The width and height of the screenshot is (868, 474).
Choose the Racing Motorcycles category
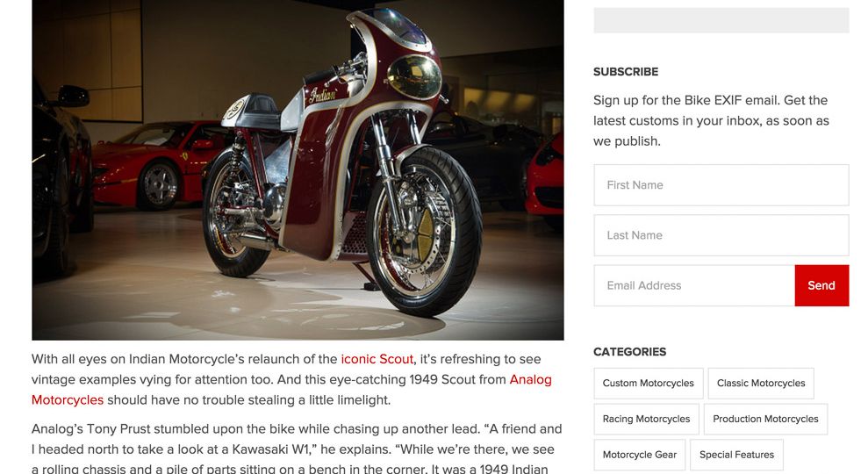[x=646, y=420]
